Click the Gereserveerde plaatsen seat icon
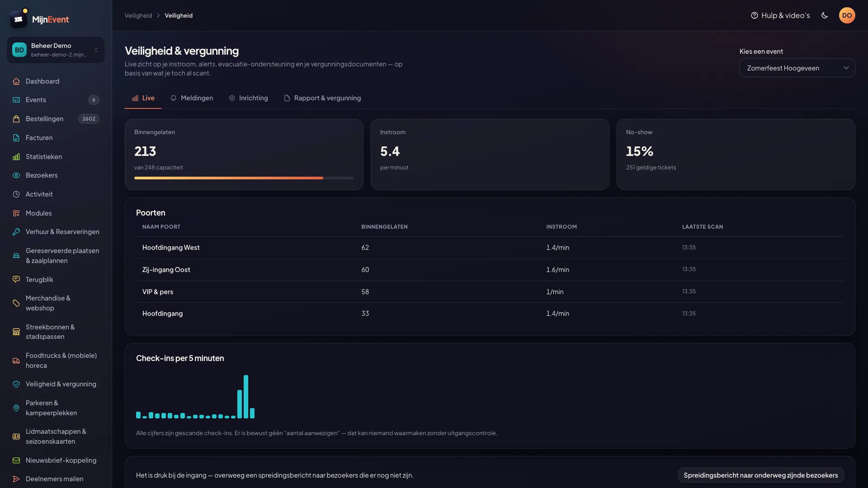The image size is (868, 488). click(16, 256)
